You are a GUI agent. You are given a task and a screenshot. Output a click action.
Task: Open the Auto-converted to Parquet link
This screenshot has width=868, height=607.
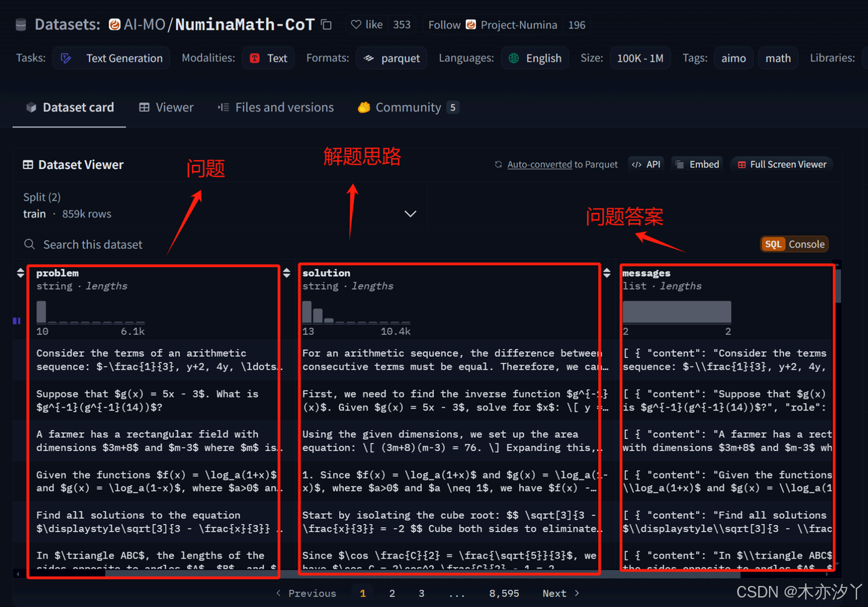539,163
